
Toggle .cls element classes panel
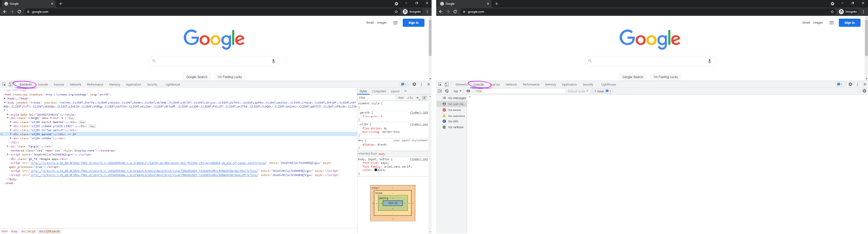410,98
